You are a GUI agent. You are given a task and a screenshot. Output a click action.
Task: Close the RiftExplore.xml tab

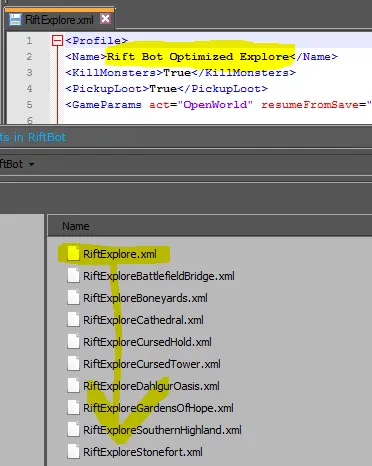point(105,19)
